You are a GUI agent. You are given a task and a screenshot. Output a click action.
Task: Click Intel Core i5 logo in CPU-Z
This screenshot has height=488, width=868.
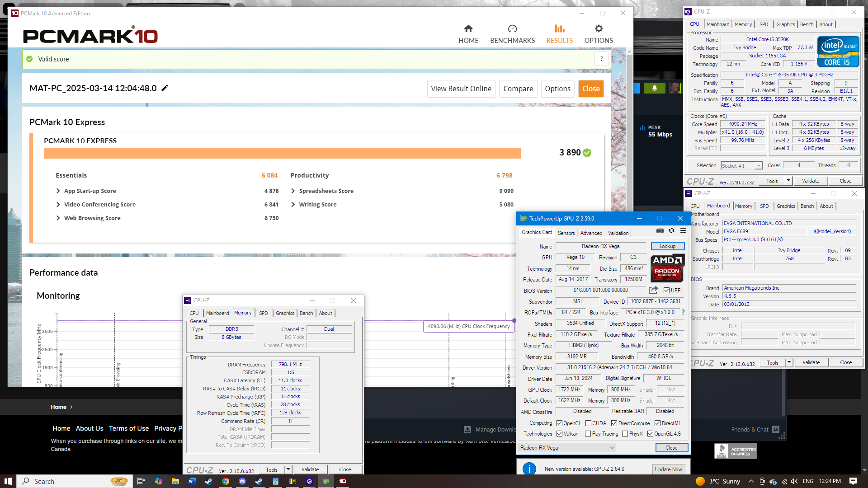[838, 52]
